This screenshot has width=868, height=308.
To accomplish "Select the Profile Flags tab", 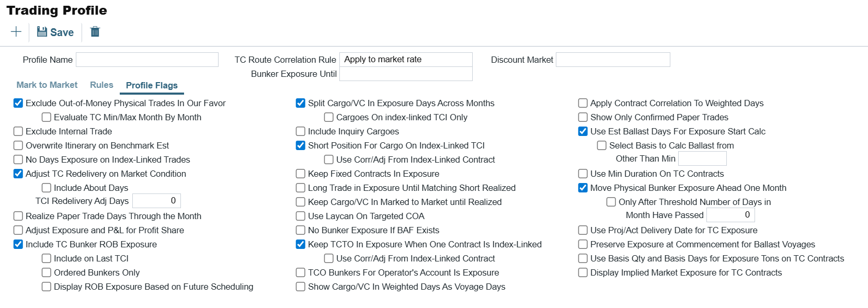I will click(x=152, y=85).
